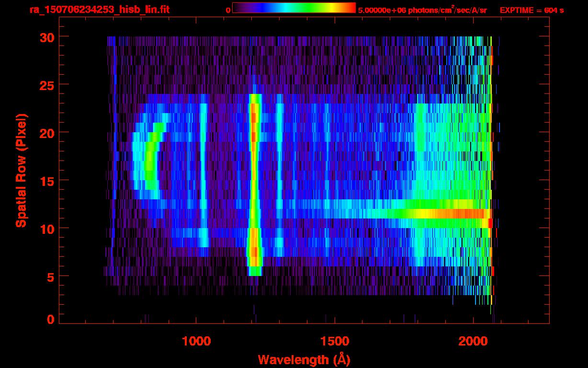Click the red end of the color bar
The width and height of the screenshot is (588, 368).
click(x=350, y=8)
